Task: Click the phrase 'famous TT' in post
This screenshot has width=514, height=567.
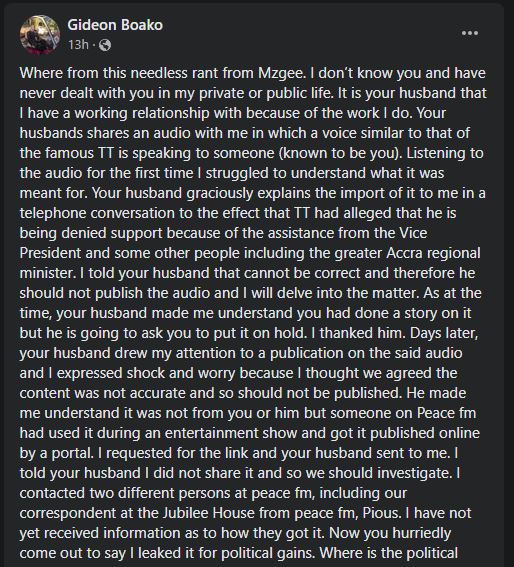Action: pos(69,153)
